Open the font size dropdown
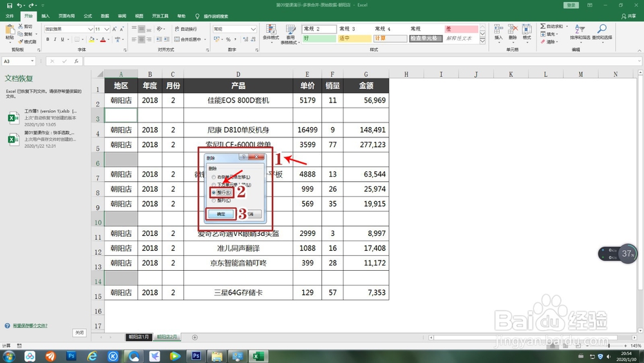This screenshot has width=644, height=363. click(x=107, y=29)
